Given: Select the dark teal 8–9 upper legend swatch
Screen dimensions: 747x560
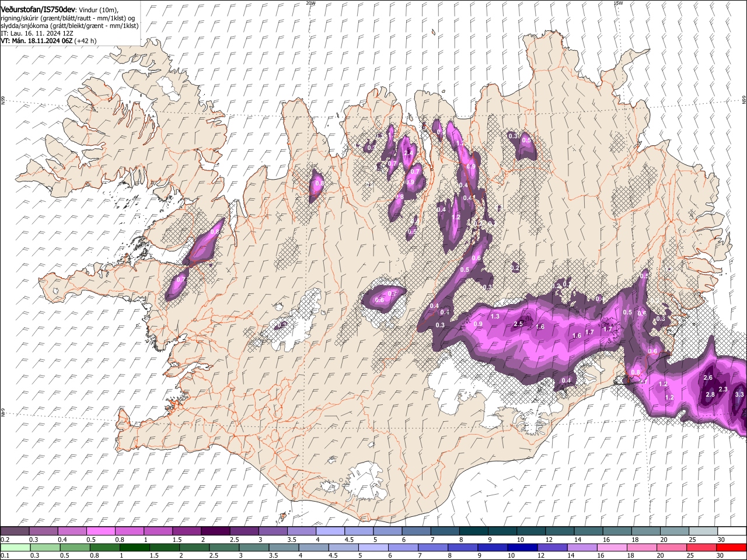Looking at the screenshot, I should (x=473, y=531).
